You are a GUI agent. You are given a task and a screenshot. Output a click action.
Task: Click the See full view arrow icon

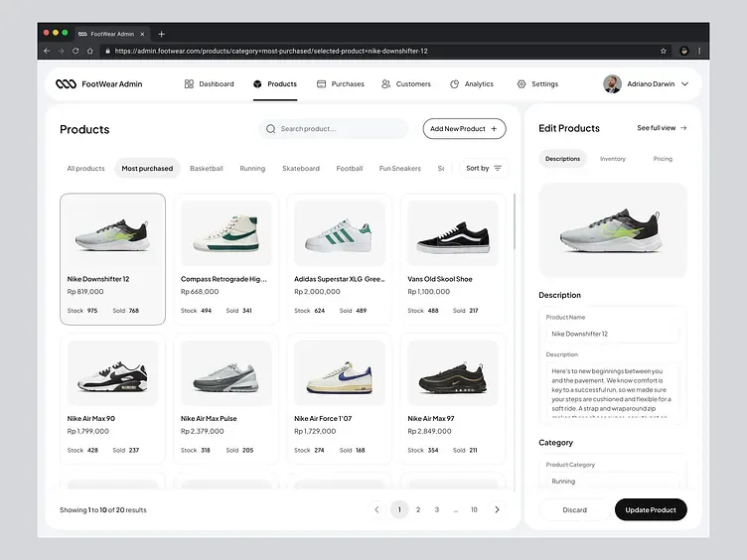tap(683, 128)
